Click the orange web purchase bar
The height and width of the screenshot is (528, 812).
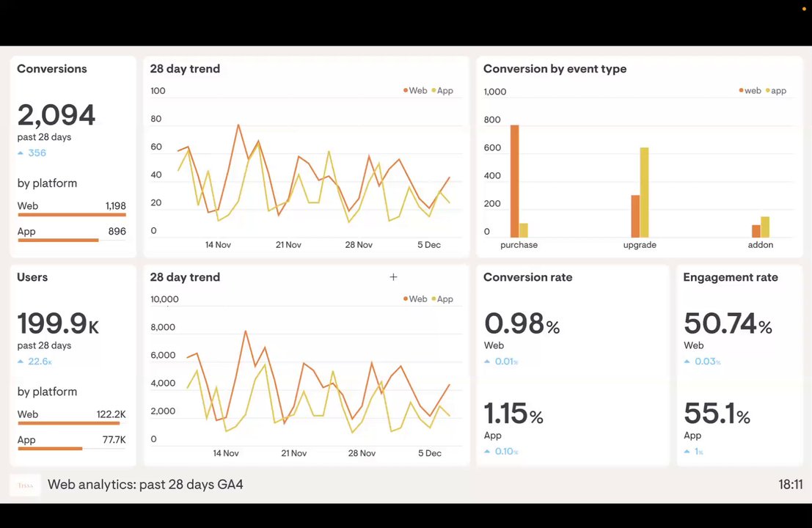pyautogui.click(x=515, y=181)
